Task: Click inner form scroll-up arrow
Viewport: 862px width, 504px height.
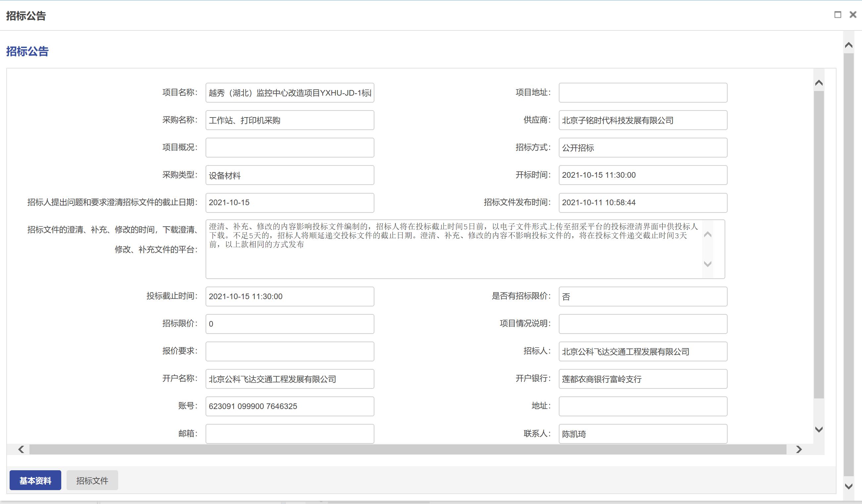Action: tap(819, 83)
